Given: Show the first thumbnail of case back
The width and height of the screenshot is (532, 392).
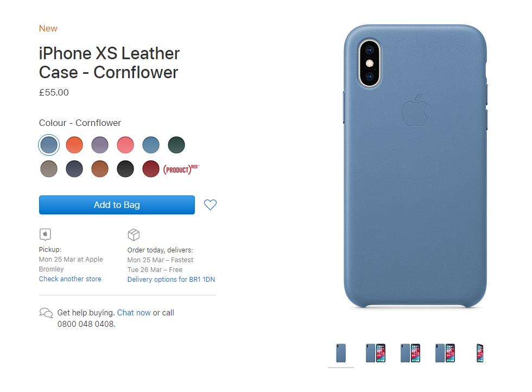Looking at the screenshot, I should click(341, 353).
